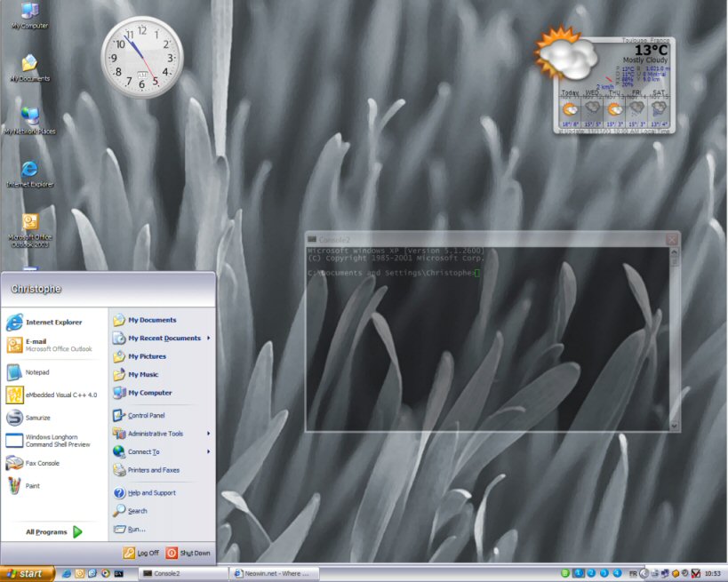This screenshot has height=582, width=728.
Task: Open My Pictures in Start menu
Action: click(162, 356)
